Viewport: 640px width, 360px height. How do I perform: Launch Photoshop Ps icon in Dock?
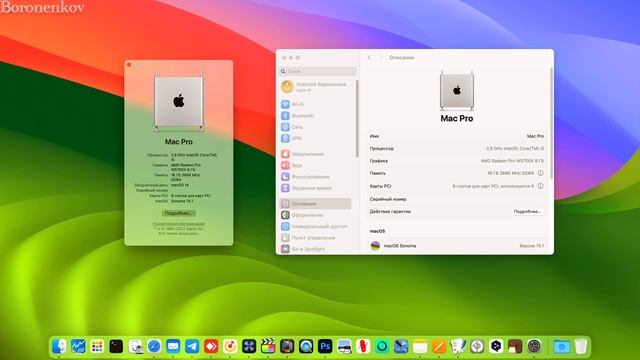(325, 347)
